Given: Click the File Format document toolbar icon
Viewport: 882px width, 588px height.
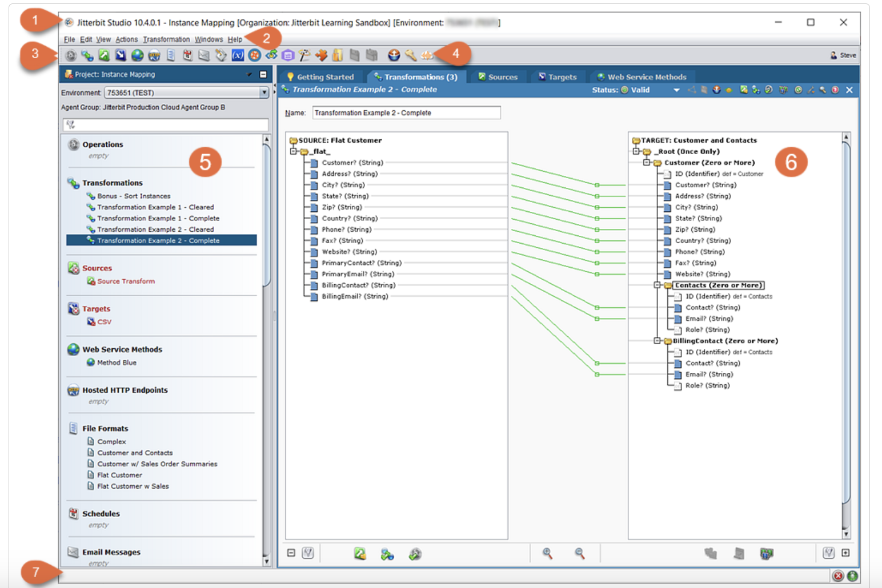Looking at the screenshot, I should 171,55.
